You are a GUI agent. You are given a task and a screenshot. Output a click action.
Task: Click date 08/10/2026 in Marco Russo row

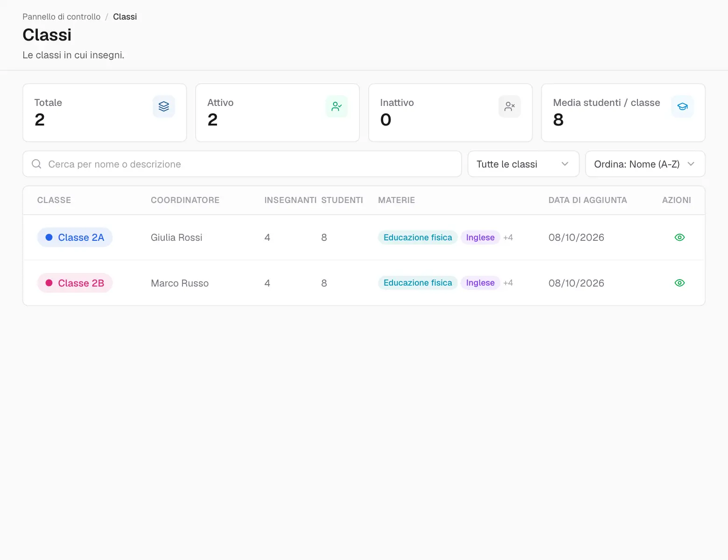tap(576, 283)
